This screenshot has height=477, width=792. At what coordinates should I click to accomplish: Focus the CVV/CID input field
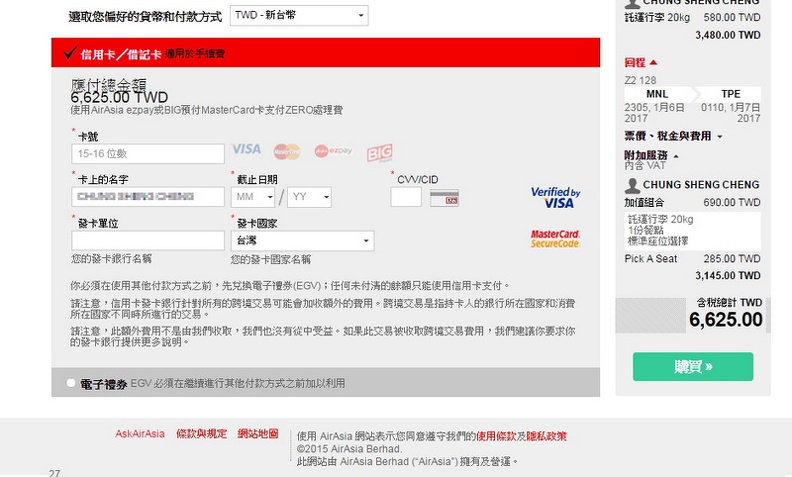(406, 197)
